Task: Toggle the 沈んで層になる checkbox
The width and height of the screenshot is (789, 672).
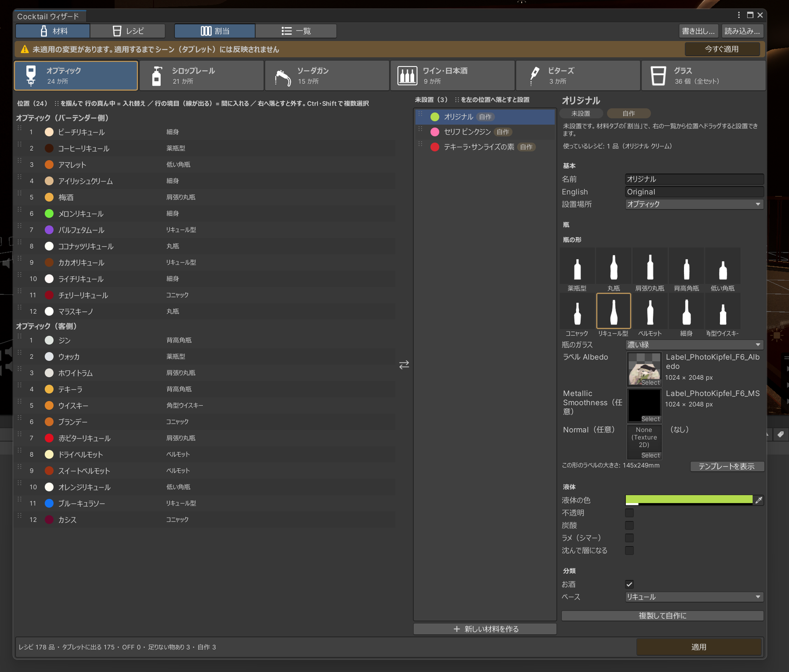Action: tap(629, 550)
